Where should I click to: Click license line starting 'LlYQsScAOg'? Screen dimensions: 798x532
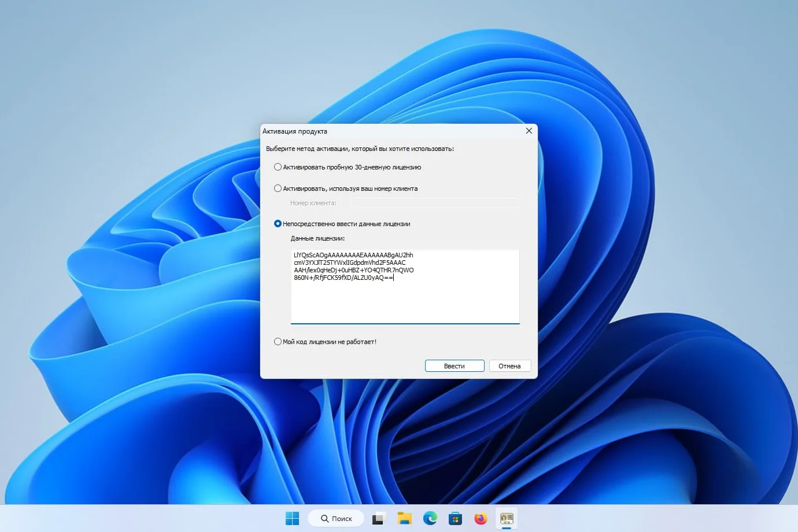pyautogui.click(x=353, y=255)
